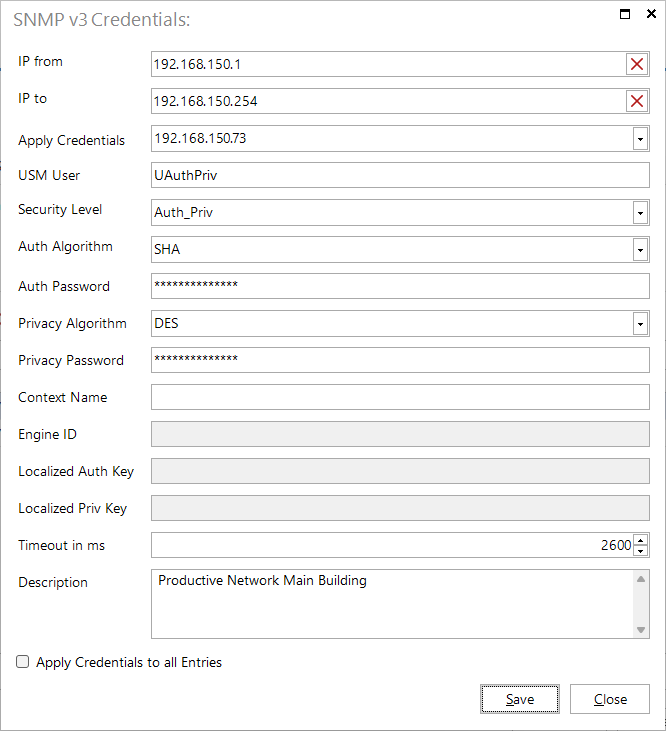666x731 pixels.
Task: Click into the Auth Password field
Action: (400, 286)
